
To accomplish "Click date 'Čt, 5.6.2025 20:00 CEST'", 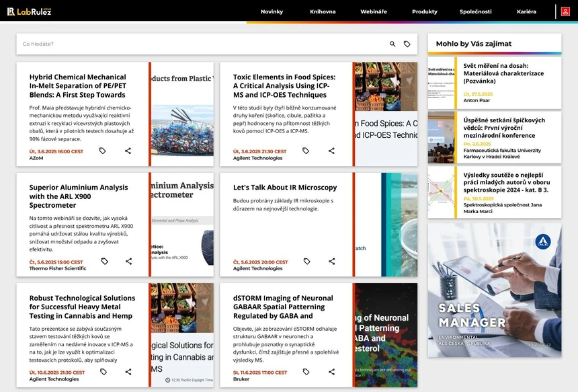I will click(260, 262).
